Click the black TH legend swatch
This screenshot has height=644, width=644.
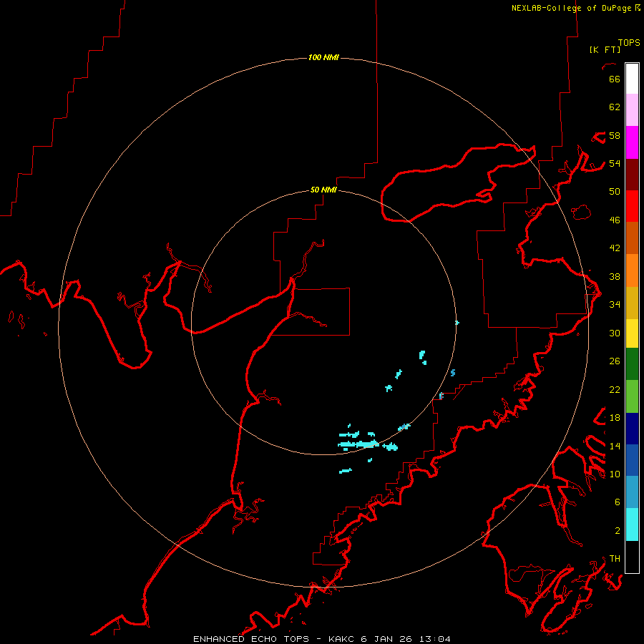tap(632, 557)
